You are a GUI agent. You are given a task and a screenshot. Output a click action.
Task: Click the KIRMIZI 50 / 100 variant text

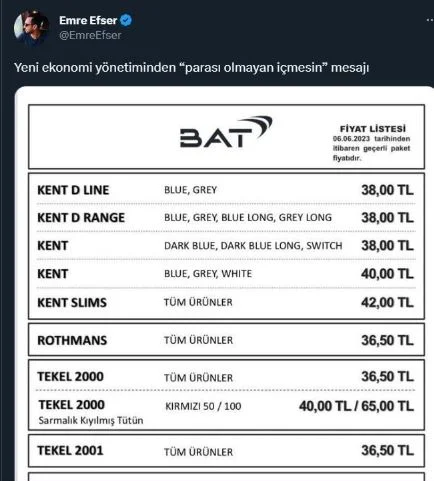point(203,406)
